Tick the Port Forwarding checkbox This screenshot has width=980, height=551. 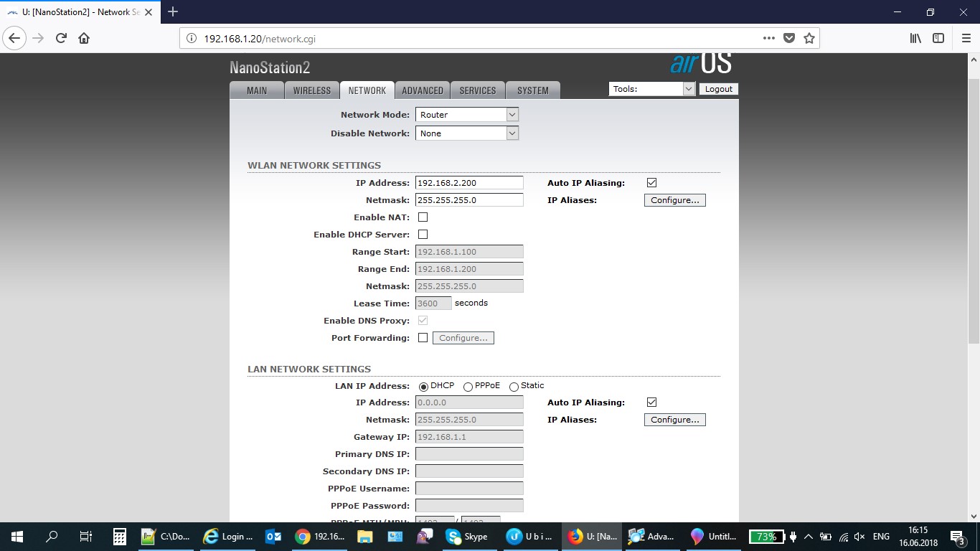[423, 338]
